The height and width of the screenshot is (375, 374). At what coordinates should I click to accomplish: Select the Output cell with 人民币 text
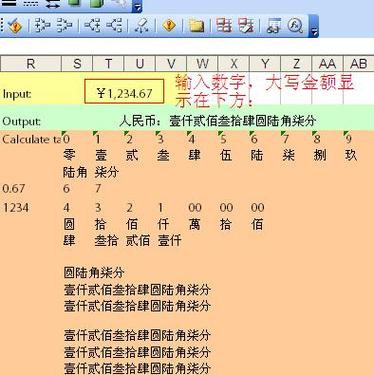click(x=217, y=121)
